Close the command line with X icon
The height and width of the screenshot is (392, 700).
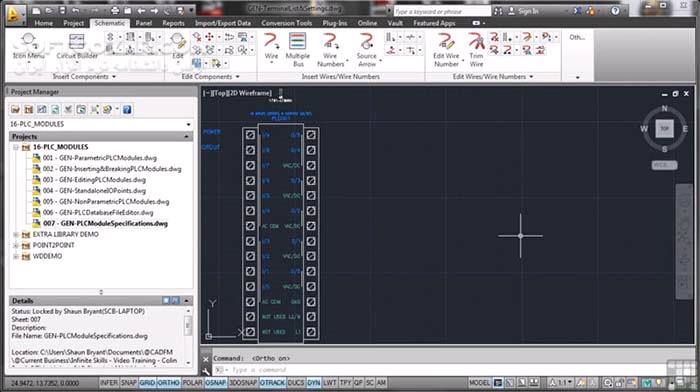point(206,359)
